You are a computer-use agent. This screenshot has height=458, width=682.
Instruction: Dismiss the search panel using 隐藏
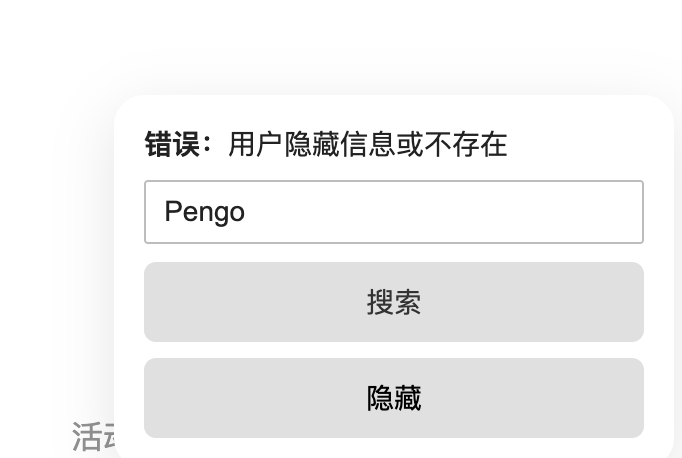[394, 398]
